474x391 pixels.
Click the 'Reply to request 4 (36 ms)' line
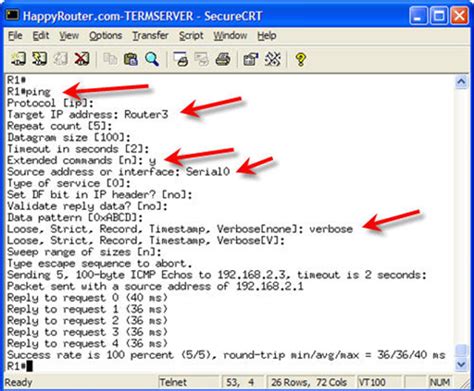coord(87,343)
